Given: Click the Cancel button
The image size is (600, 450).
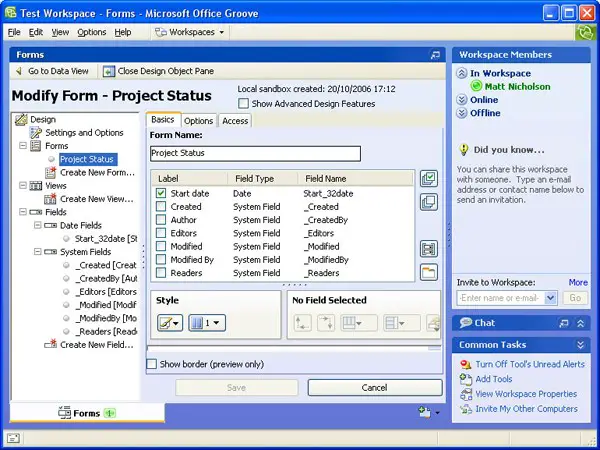Looking at the screenshot, I should [x=375, y=388].
